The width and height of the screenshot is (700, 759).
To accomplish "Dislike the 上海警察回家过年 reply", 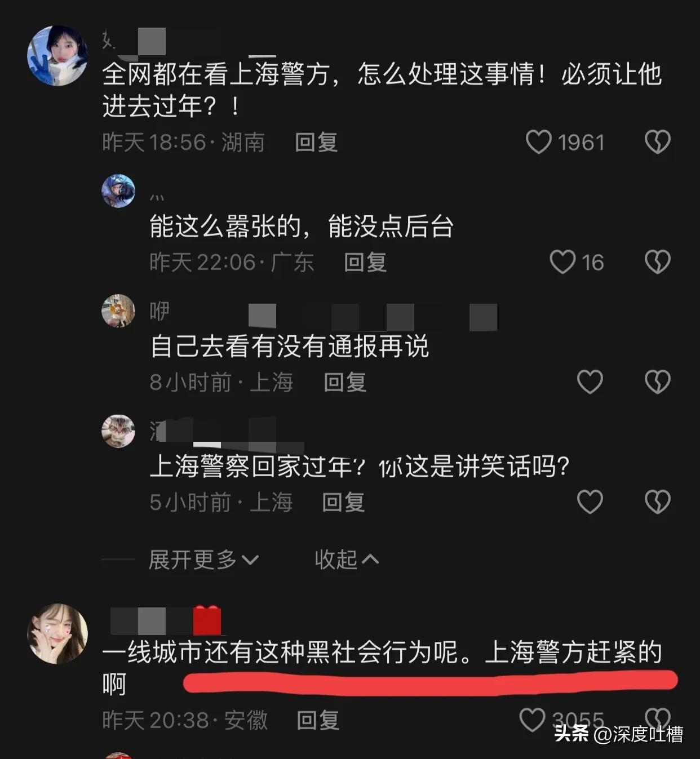I will (x=657, y=501).
